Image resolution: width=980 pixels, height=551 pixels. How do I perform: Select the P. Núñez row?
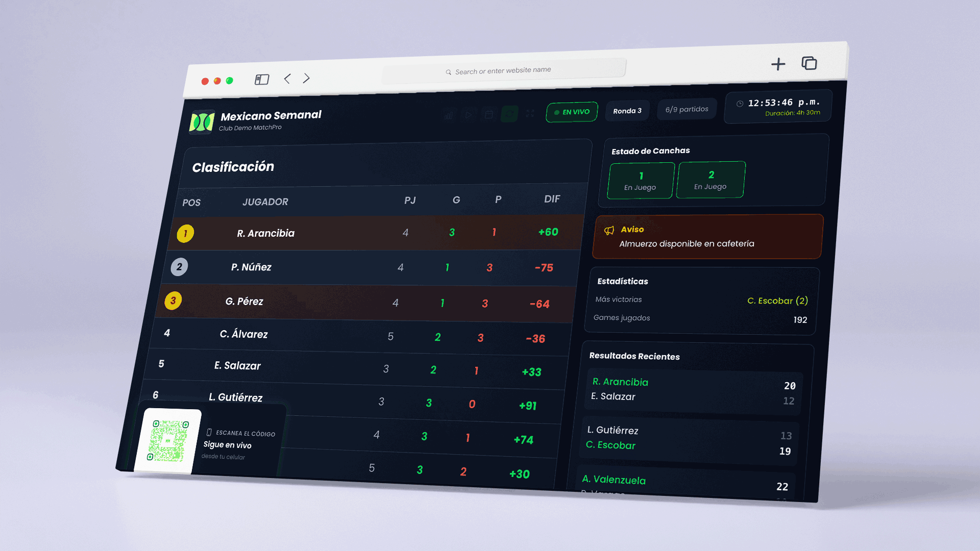[x=371, y=267]
